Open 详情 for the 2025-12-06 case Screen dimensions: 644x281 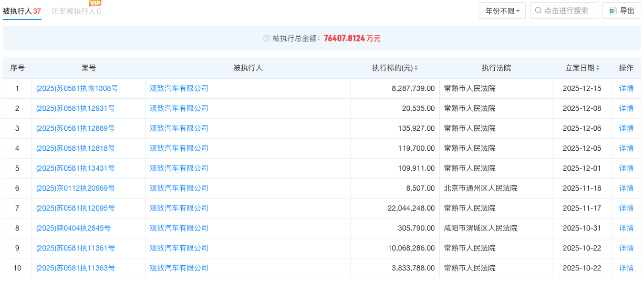tap(626, 128)
